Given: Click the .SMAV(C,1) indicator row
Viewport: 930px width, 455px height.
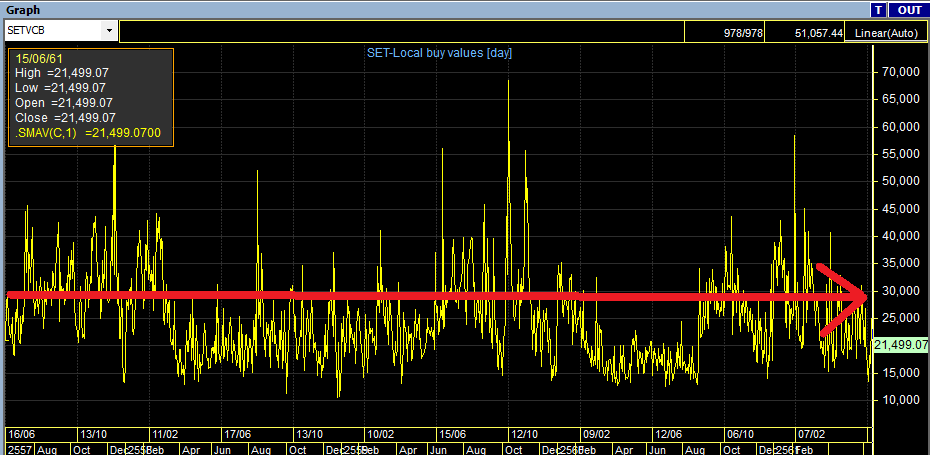Looking at the screenshot, I should (x=88, y=133).
